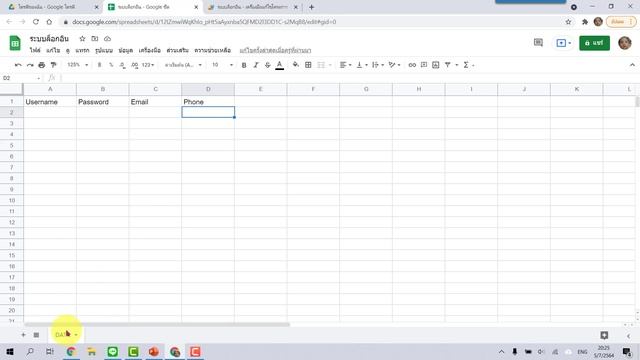Select the Password header cell
Image resolution: width=640 pixels, height=360 pixels.
pos(102,102)
